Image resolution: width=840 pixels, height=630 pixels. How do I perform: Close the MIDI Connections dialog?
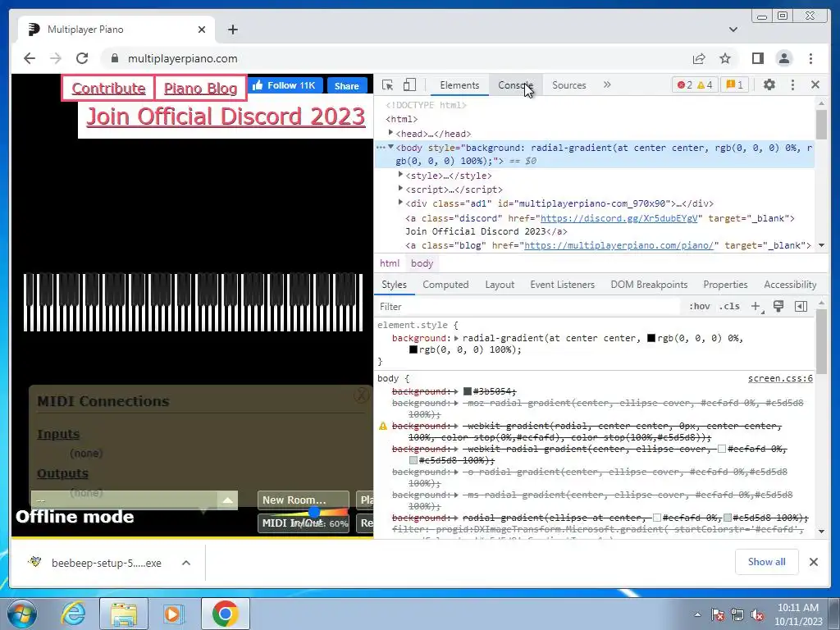tap(362, 395)
